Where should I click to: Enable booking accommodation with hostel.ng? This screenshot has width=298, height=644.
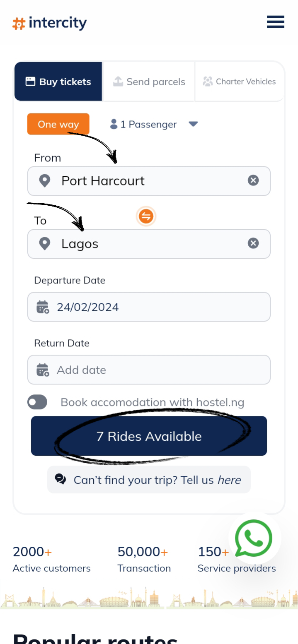(37, 402)
